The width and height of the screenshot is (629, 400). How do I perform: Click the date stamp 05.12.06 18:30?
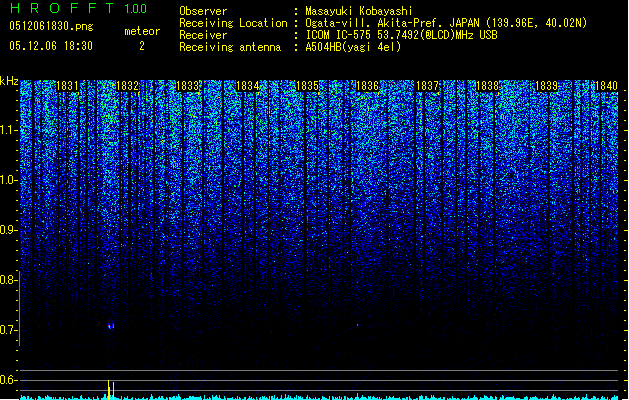(x=51, y=46)
